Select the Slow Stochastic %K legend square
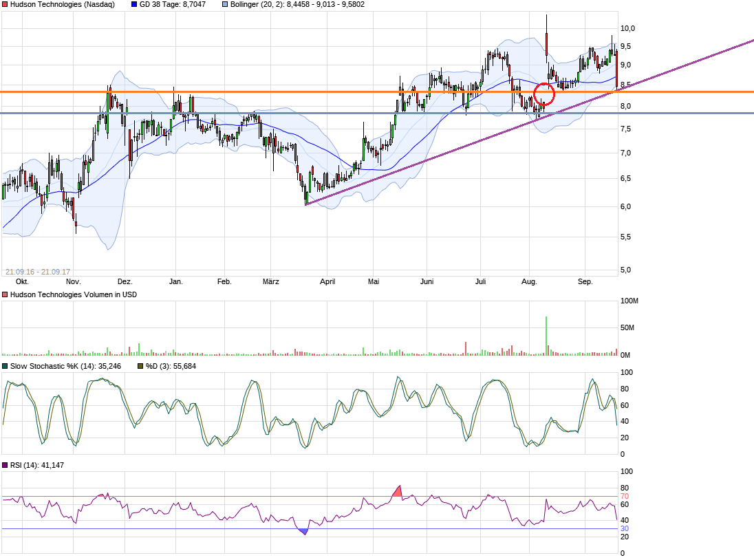This screenshot has width=754, height=560. click(5, 367)
